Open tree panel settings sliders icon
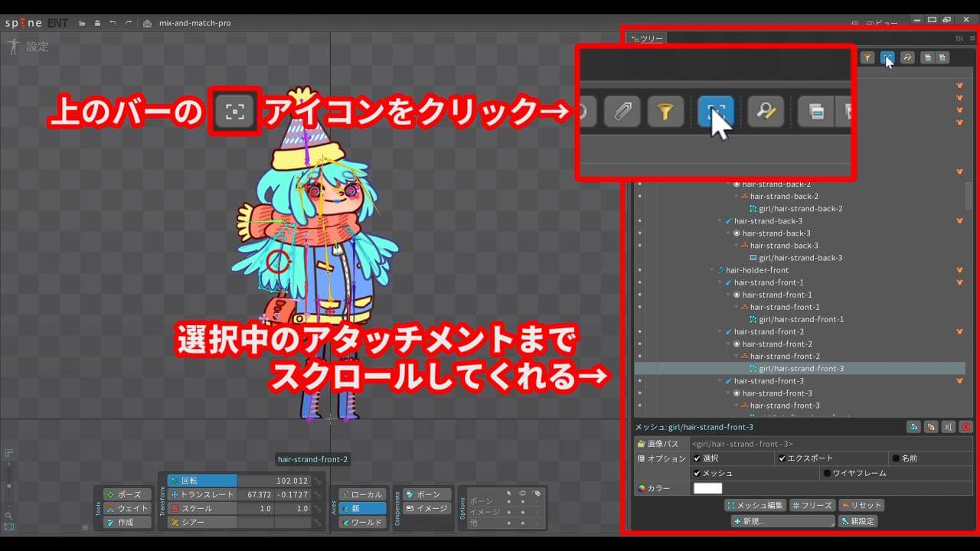The width and height of the screenshot is (980, 551). tap(959, 38)
